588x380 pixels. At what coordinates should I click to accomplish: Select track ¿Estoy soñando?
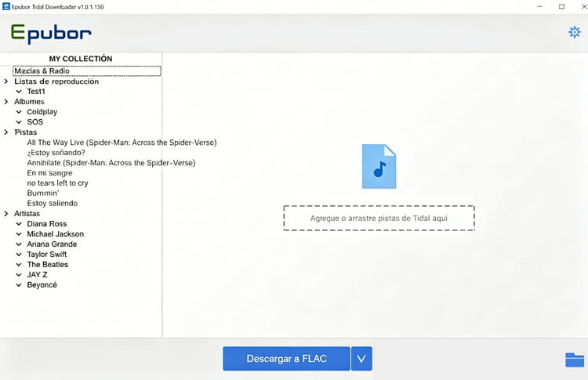click(x=56, y=153)
